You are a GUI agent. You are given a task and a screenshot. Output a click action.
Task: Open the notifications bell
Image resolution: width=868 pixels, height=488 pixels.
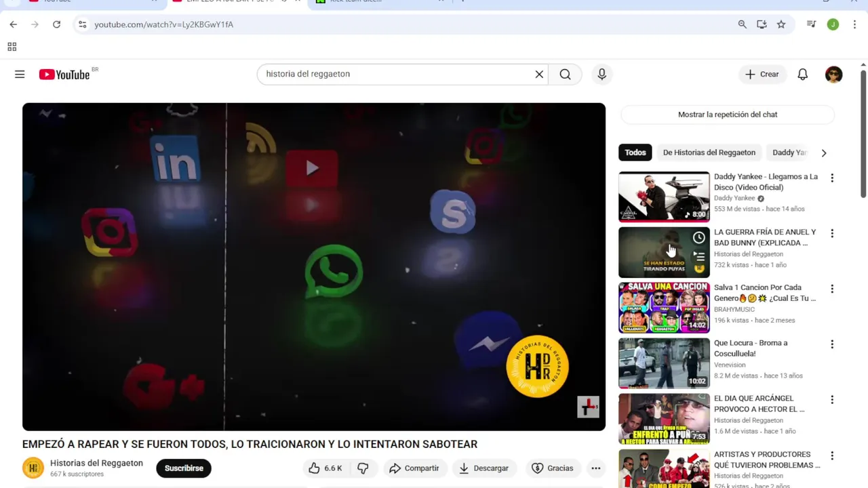[803, 75]
